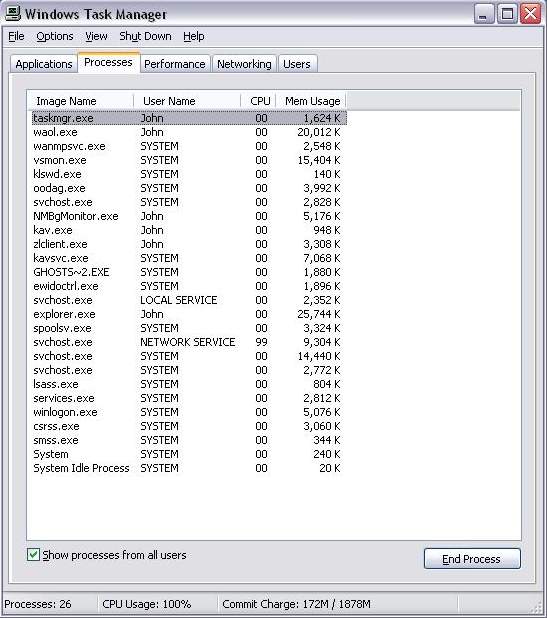Minimize the Task Manager window

[x=484, y=14]
